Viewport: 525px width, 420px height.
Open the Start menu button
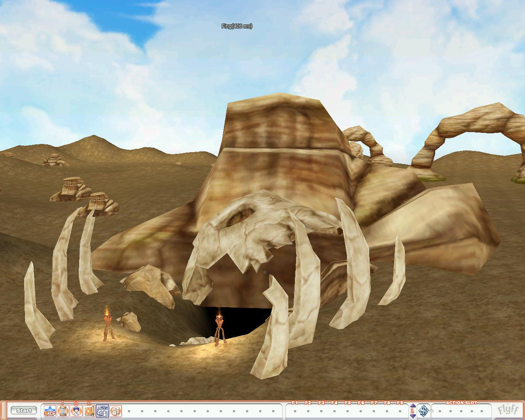click(24, 410)
